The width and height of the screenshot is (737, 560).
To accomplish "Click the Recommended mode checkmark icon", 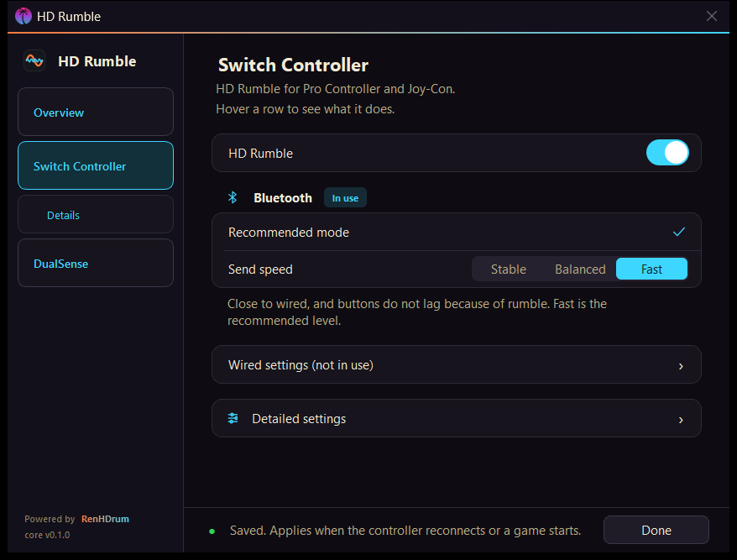I will (x=679, y=232).
